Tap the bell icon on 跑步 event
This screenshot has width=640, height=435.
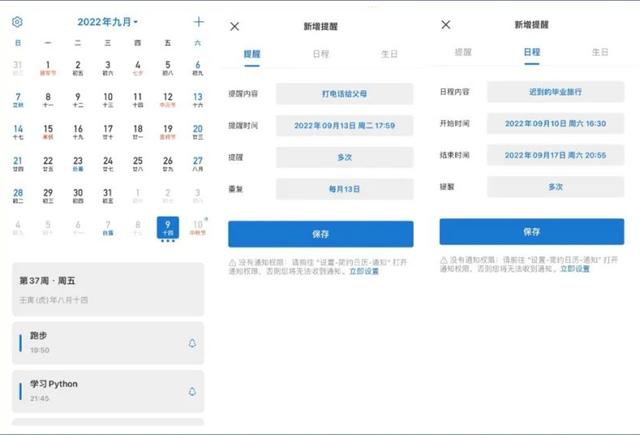pyautogui.click(x=192, y=344)
